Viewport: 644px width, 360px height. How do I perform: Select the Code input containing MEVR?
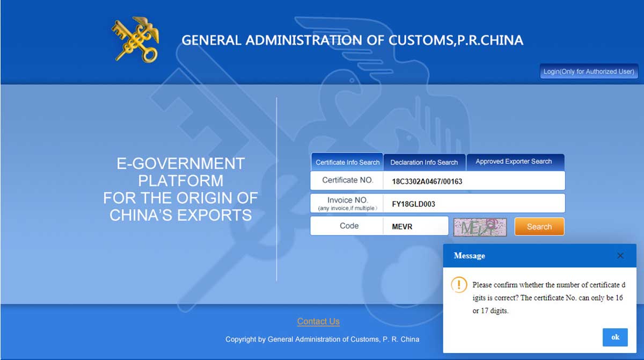pos(415,226)
